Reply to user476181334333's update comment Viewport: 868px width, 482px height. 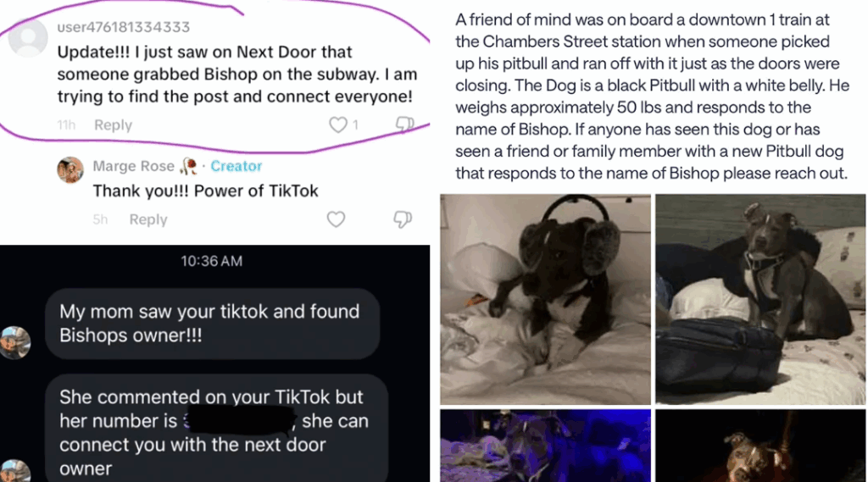113,125
